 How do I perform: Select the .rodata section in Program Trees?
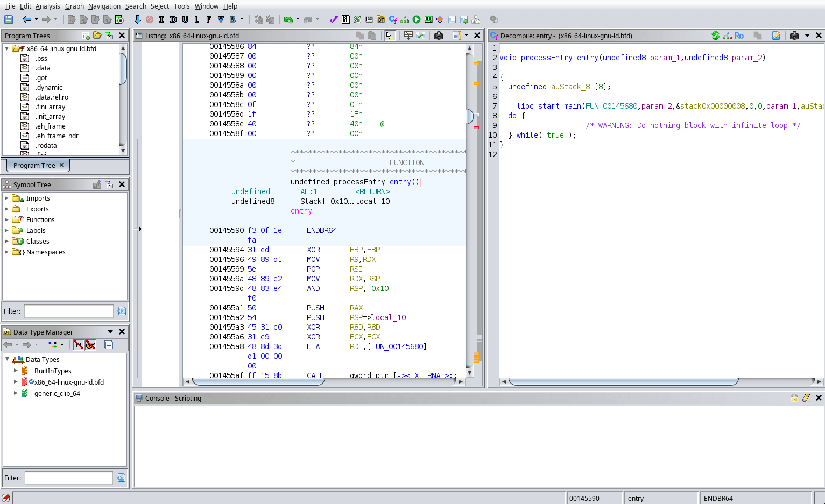coord(46,145)
